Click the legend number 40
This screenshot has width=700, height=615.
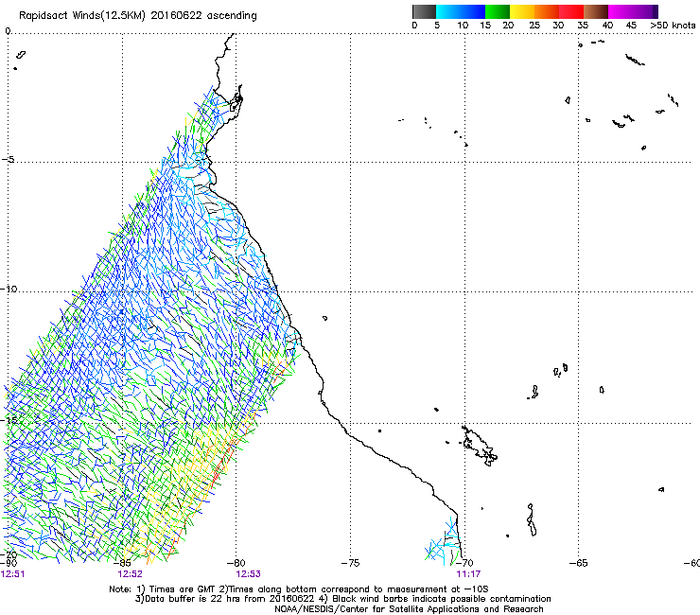tap(607, 26)
